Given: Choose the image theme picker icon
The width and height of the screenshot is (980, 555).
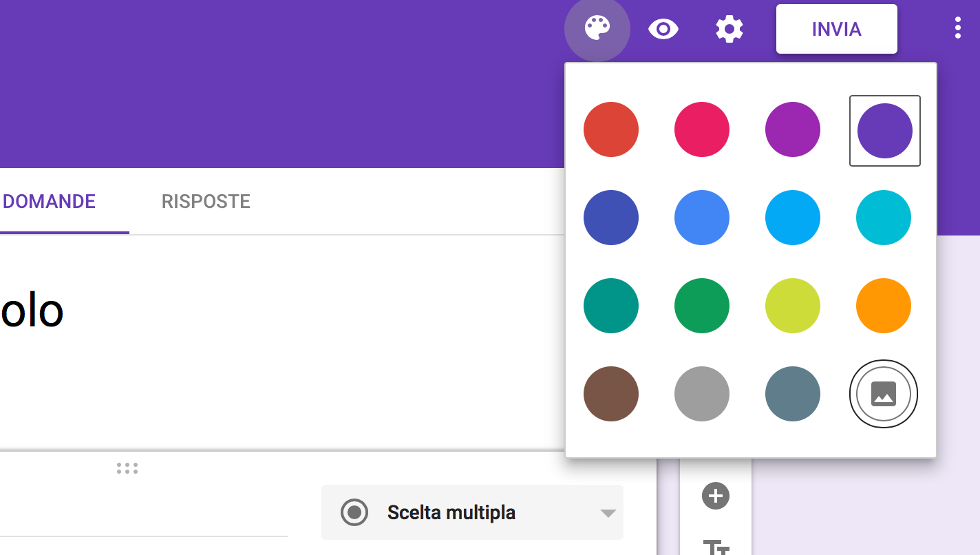Looking at the screenshot, I should click(884, 394).
